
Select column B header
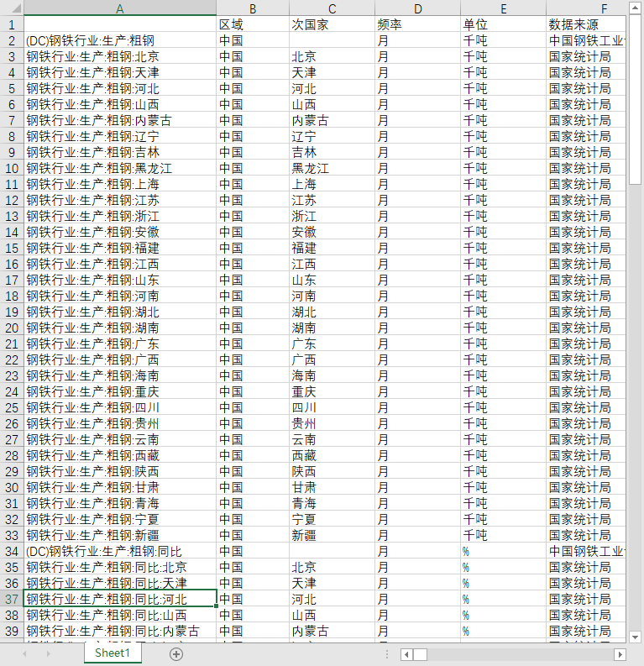tap(253, 8)
